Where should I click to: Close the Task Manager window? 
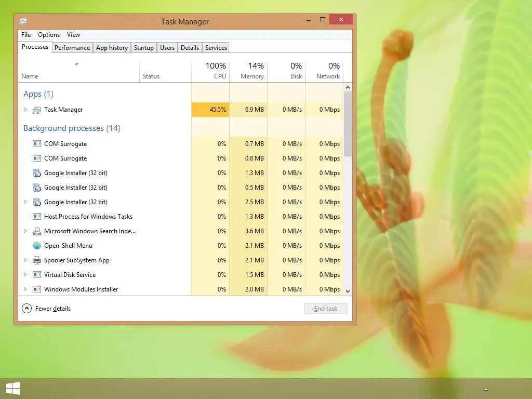[341, 20]
